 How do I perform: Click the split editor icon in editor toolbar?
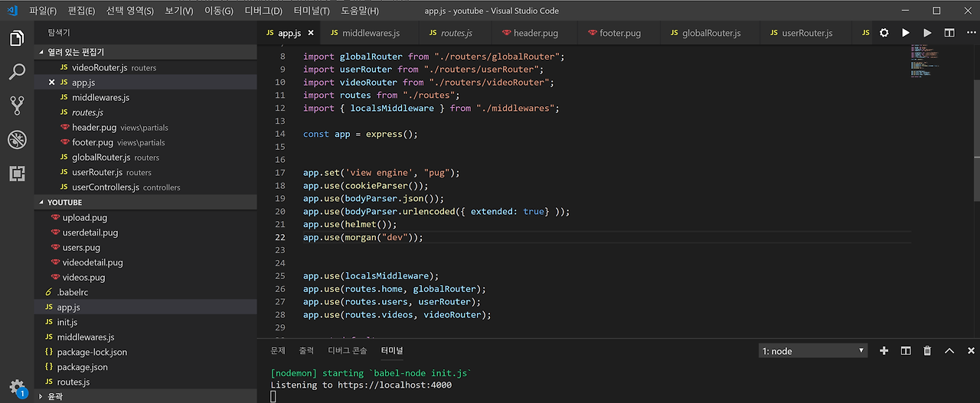(x=949, y=33)
